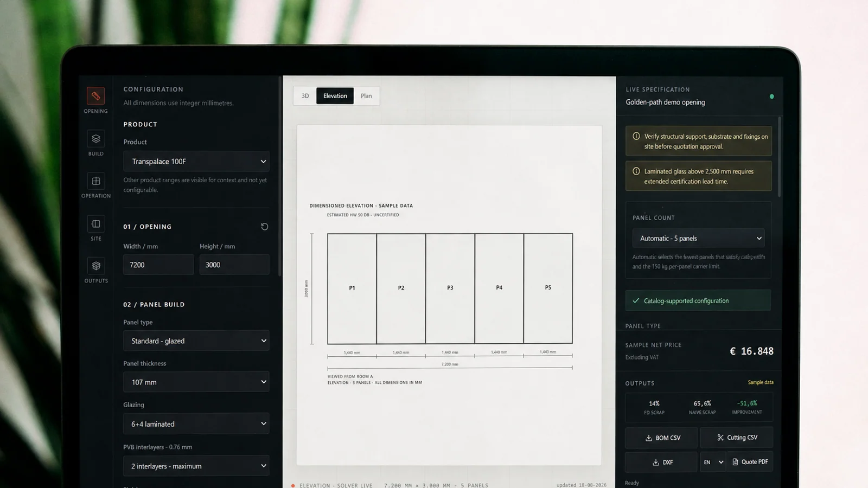Switch to the Plan view tab

367,96
